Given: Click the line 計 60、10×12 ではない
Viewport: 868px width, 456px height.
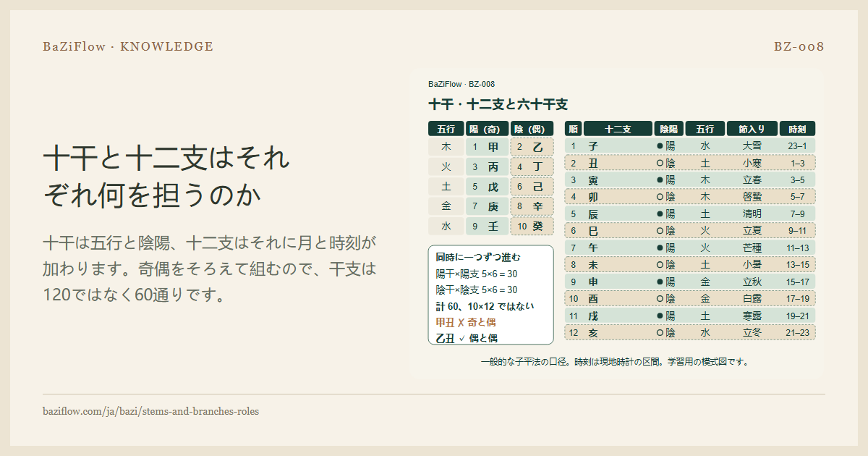Looking at the screenshot, I should pyautogui.click(x=485, y=306).
